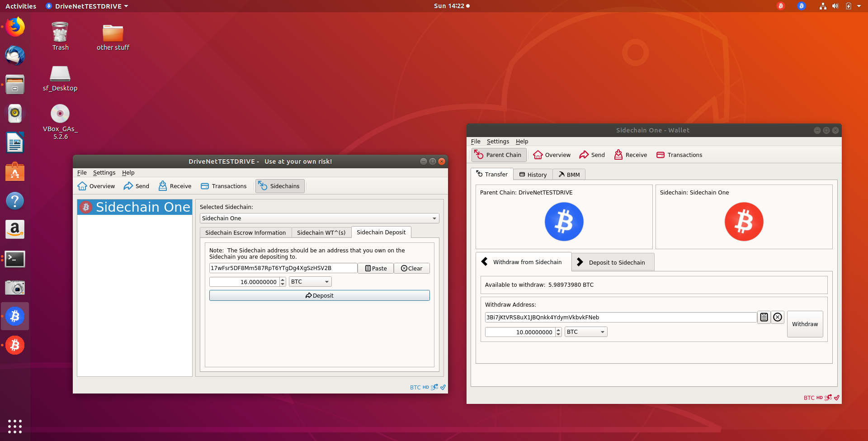Go to Overview in DriveNet toolbar
The height and width of the screenshot is (441, 868).
tap(96, 186)
